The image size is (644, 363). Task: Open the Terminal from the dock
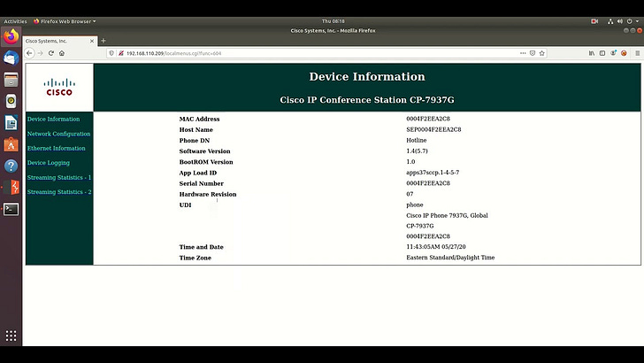pyautogui.click(x=11, y=209)
